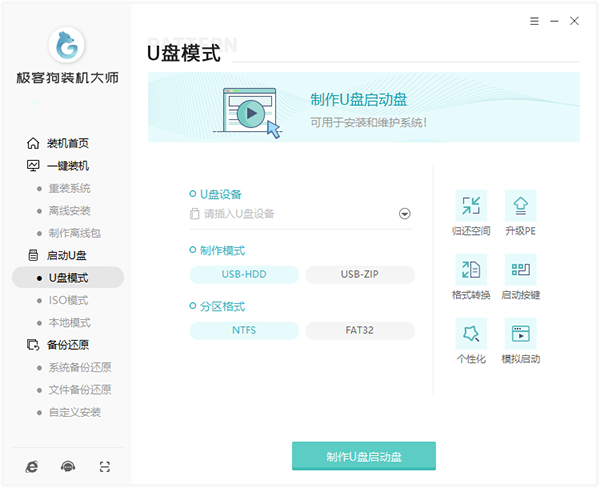Image resolution: width=600 pixels, height=488 pixels.
Task: Select 重装系统 in sidebar
Action: pos(69,188)
